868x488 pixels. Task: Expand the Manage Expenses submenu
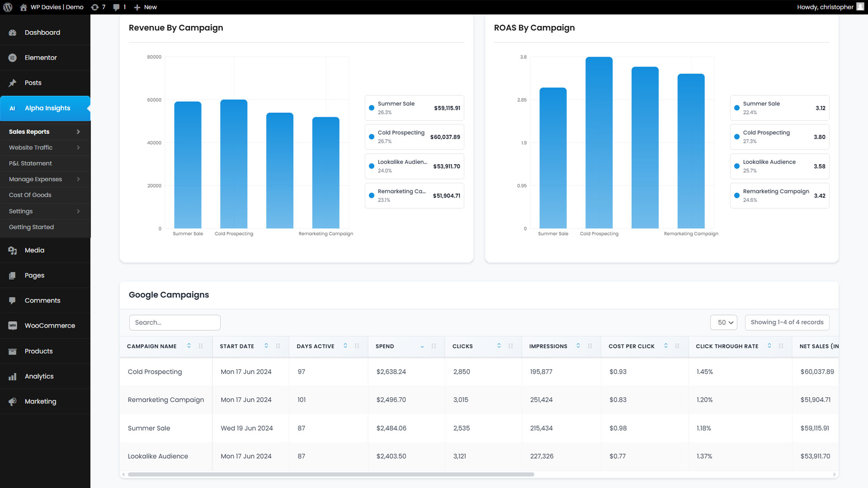tap(78, 179)
